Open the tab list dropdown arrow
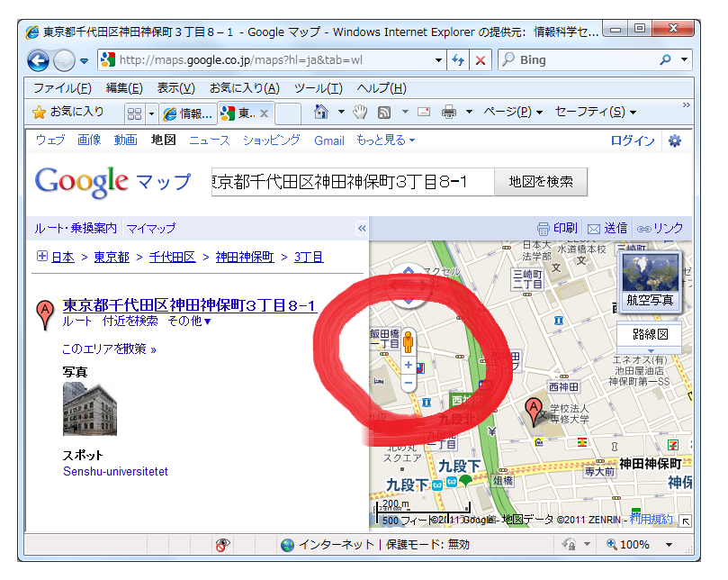 coord(151,113)
